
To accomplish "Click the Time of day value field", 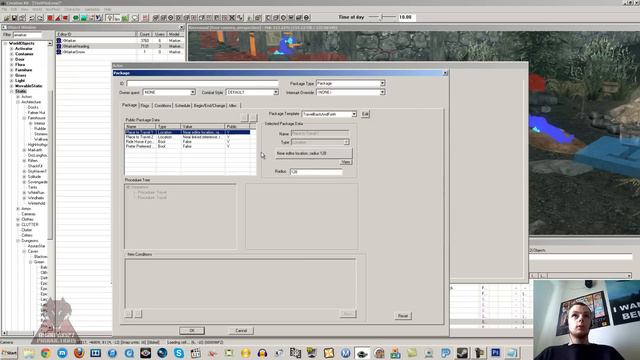I will (407, 17).
